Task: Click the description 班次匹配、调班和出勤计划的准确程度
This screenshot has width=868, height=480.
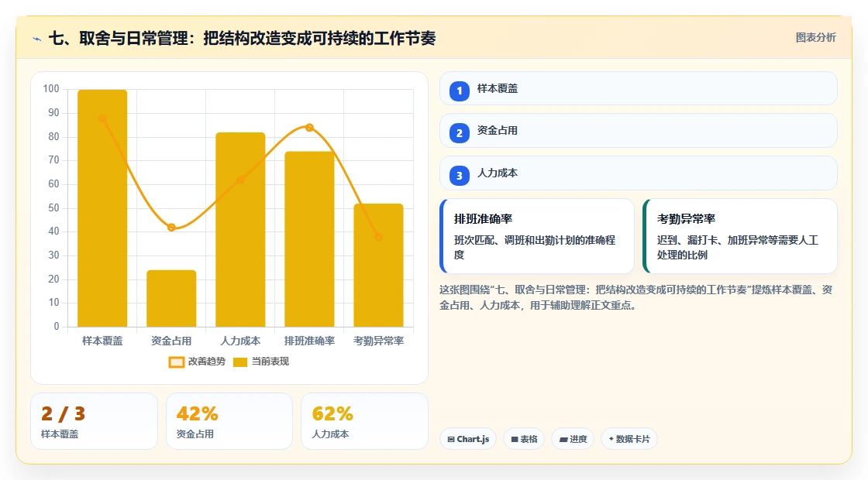Action: [535, 248]
